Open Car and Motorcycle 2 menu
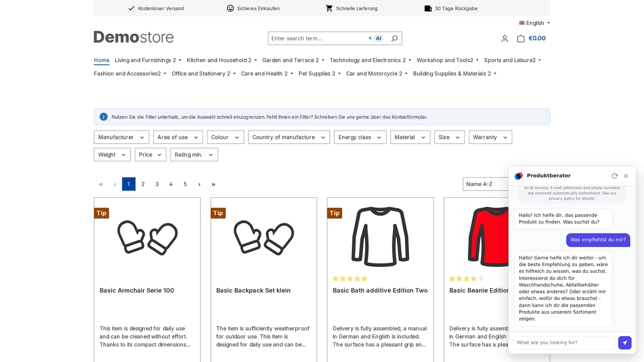644x362 pixels. (377, 74)
